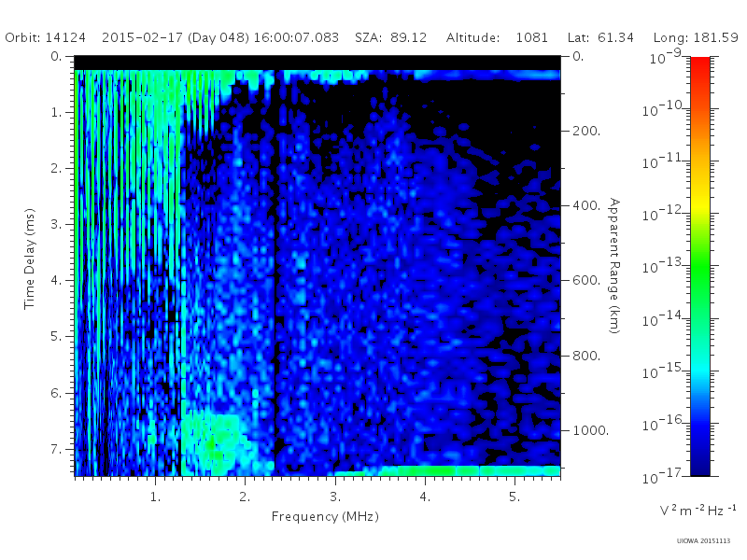This screenshot has width=747, height=560.
Task: Click the 'Altitude: 1081' header value
Action: (497, 37)
